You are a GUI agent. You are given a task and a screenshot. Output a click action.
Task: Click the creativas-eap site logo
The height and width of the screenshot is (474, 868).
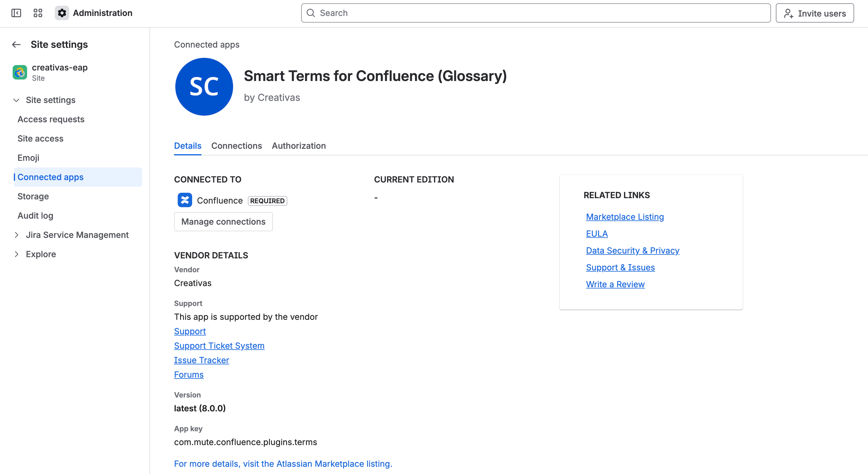20,72
